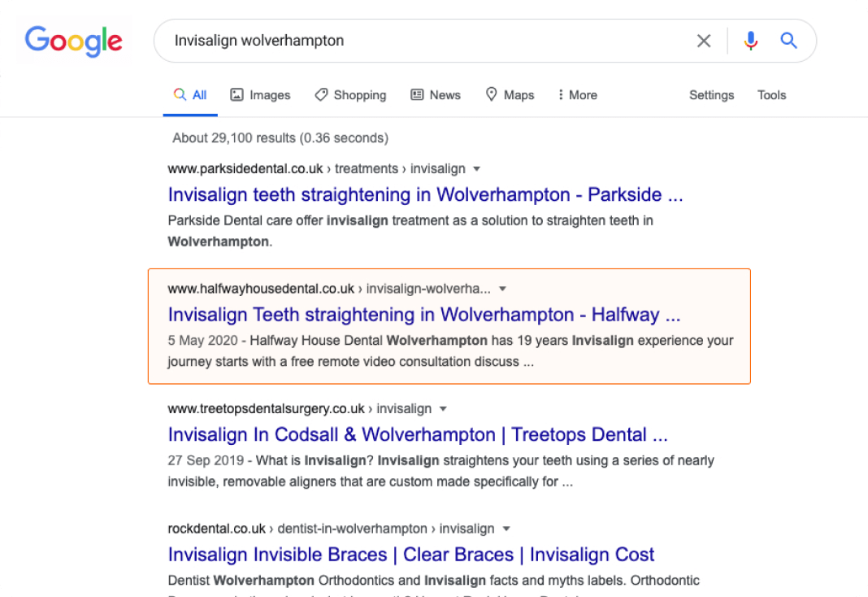868x597 pixels.
Task: Open search Settings
Action: [711, 95]
